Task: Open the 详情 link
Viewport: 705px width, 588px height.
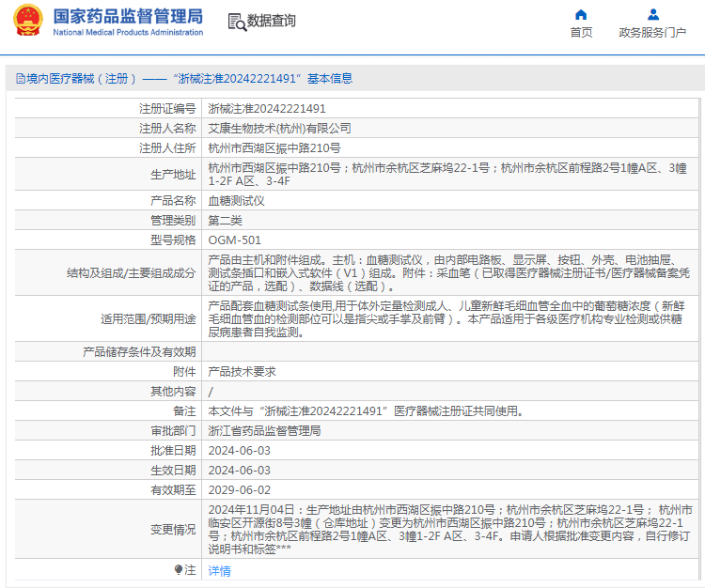Action: coord(219,571)
